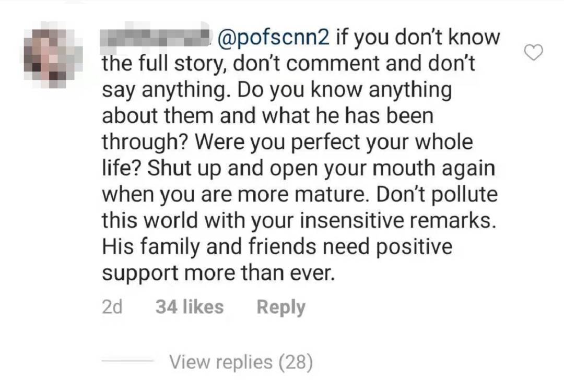This screenshot has height=392, width=564.
Task: Show who liked via 34 likes
Action: [189, 307]
